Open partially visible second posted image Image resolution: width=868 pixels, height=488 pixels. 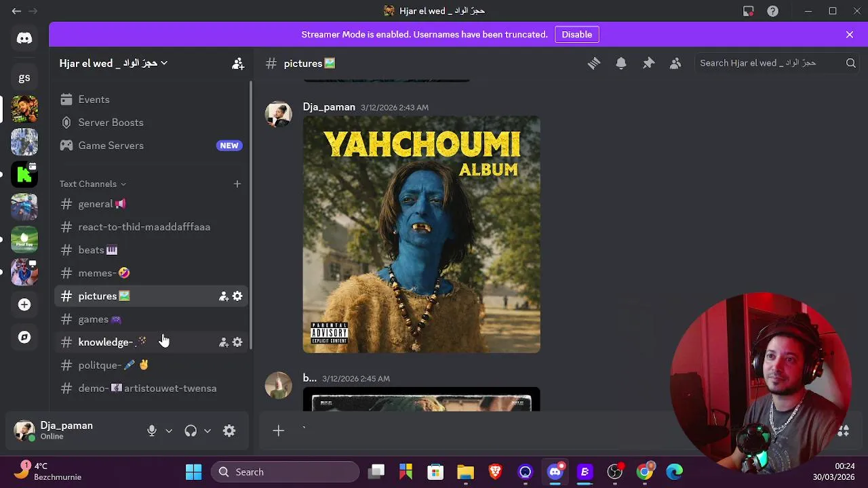421,399
